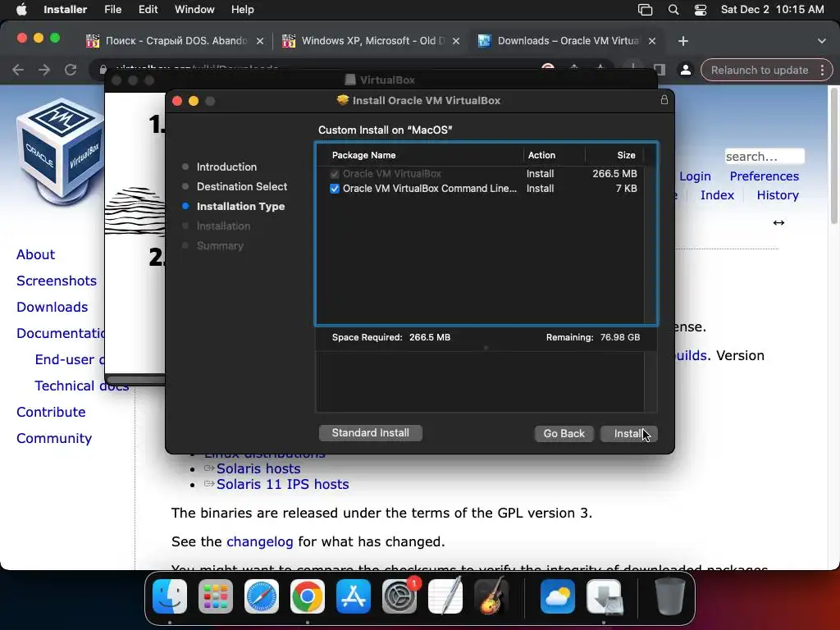Viewport: 840px width, 630px height.
Task: Click the Login link
Action: click(x=695, y=176)
